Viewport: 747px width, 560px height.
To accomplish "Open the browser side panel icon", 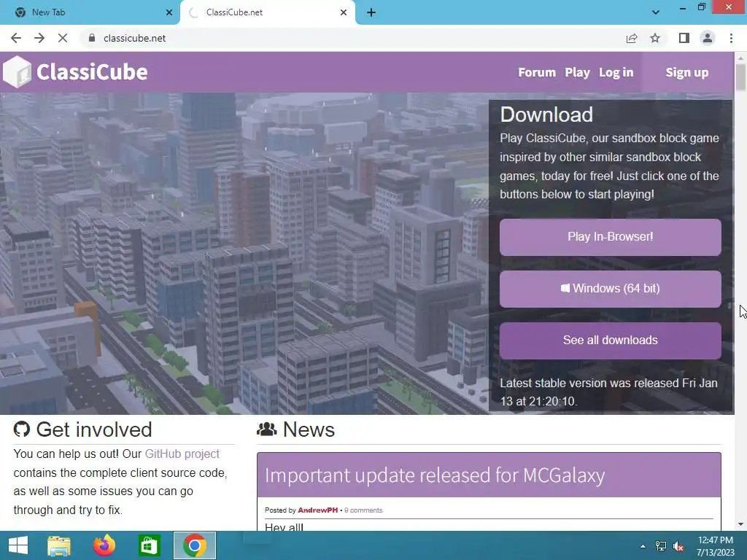I will [x=684, y=38].
